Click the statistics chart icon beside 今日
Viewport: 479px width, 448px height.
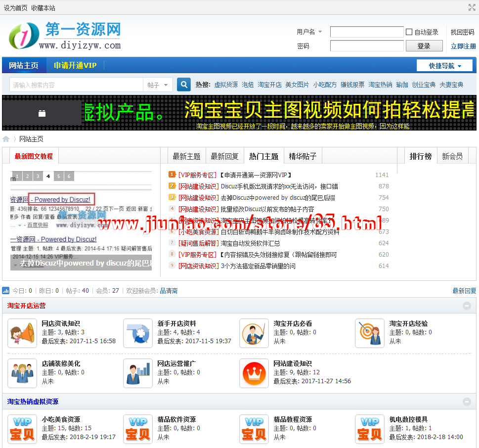click(x=6, y=290)
